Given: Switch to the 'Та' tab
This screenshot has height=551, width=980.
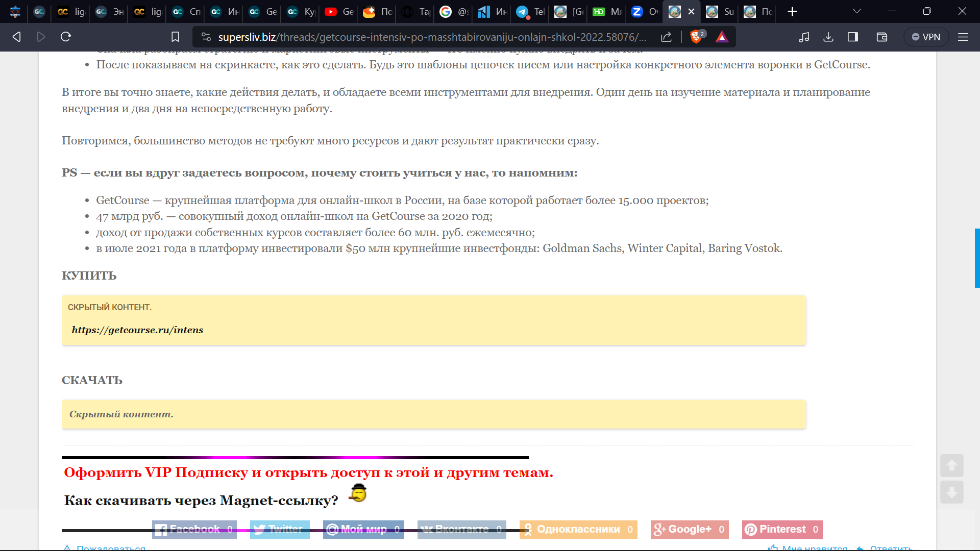Looking at the screenshot, I should (x=415, y=12).
